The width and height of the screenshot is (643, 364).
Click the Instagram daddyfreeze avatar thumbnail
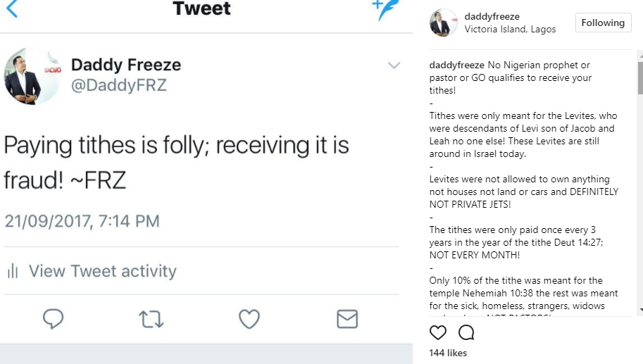coord(444,23)
